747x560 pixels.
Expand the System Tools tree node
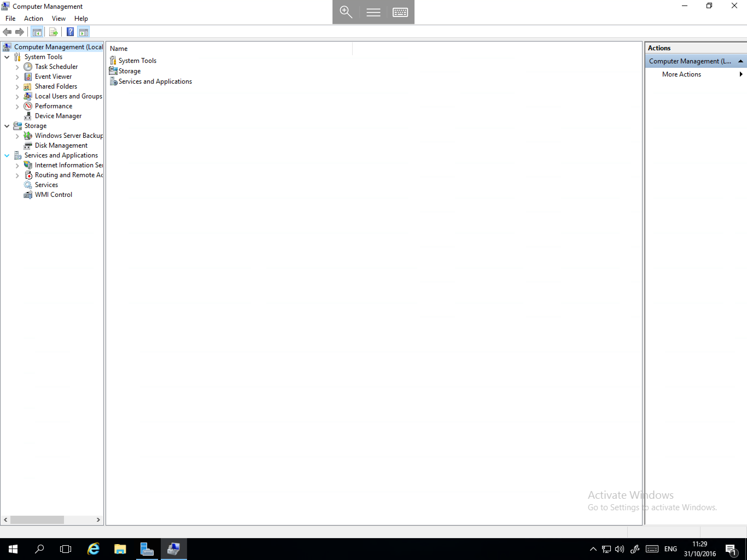(7, 57)
